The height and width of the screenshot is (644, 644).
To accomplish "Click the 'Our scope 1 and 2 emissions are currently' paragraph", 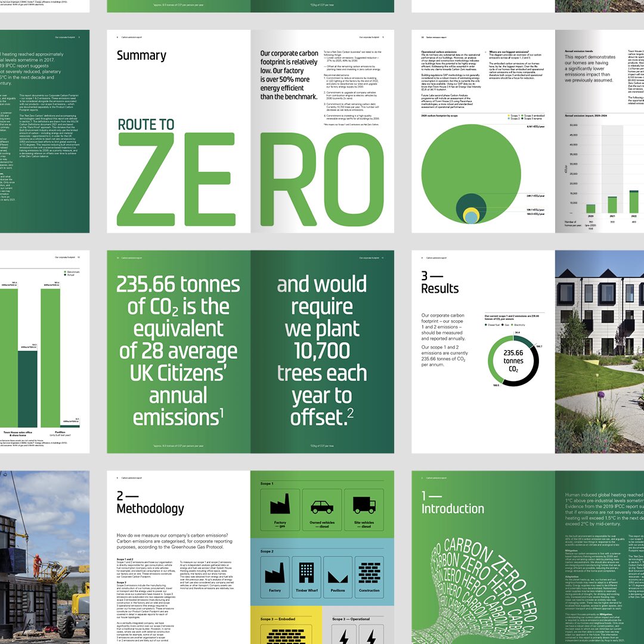I will pyautogui.click(x=444, y=355).
